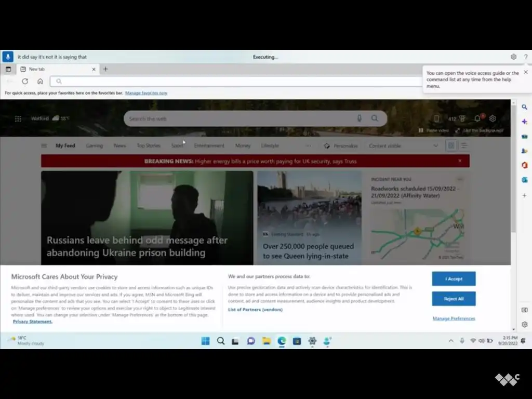Screen dimensions: 532x399
Task: Open sidebar Microsoft Office icon
Action: (525, 165)
